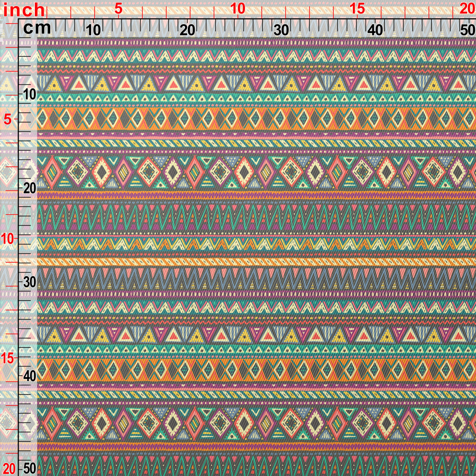Click the black 50 on the top cm ruler
The width and height of the screenshot is (476, 476).
(468, 30)
